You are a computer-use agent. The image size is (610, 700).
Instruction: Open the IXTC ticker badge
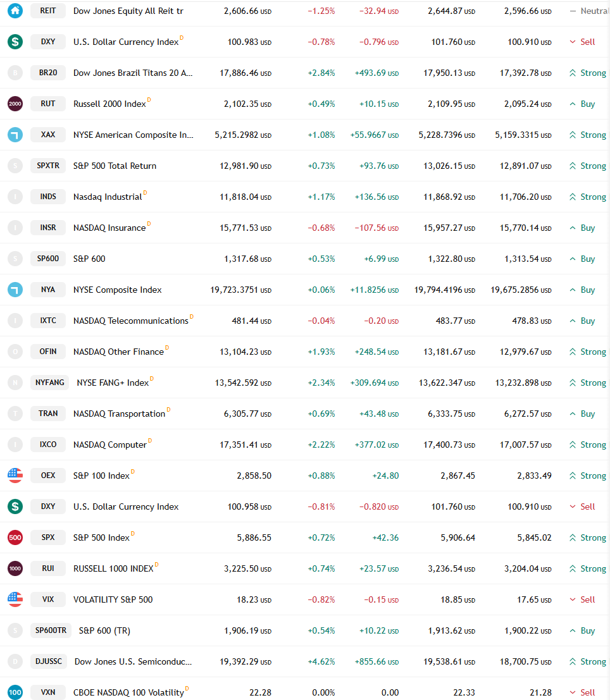click(x=48, y=321)
